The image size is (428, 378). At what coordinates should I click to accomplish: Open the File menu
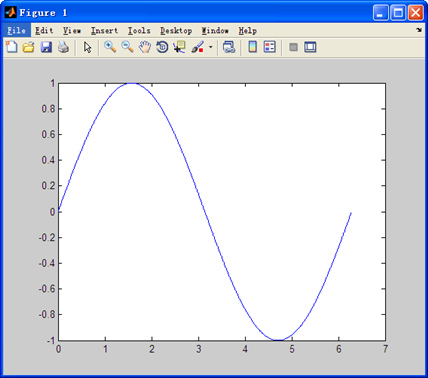[x=17, y=31]
